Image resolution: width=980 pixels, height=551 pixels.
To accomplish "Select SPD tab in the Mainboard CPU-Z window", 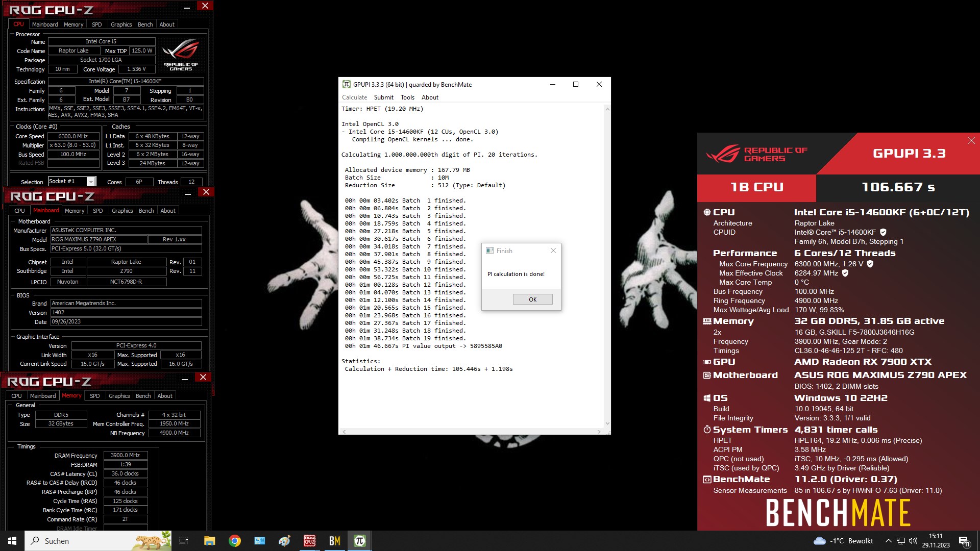I will point(97,211).
